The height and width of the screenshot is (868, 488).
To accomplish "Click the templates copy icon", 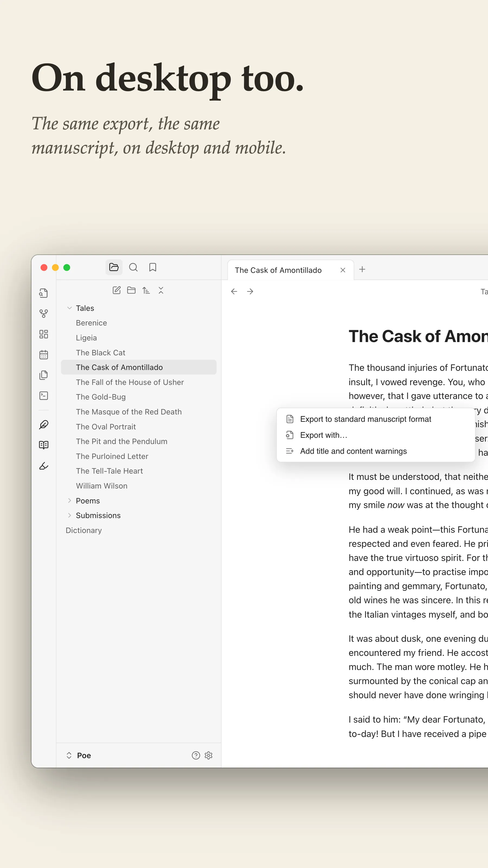I will click(x=44, y=375).
